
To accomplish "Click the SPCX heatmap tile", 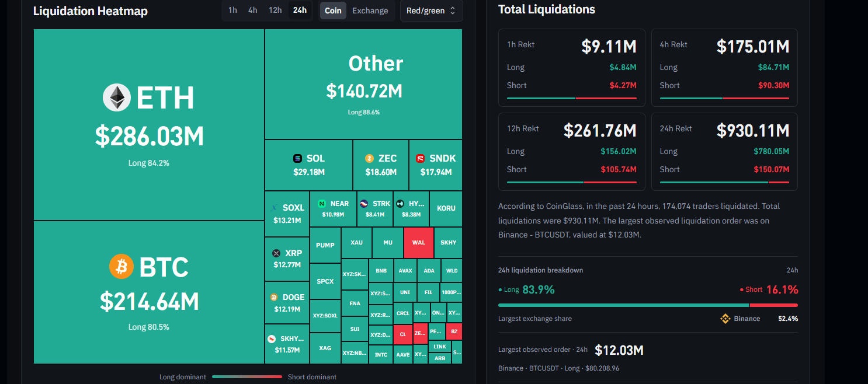I will click(325, 281).
